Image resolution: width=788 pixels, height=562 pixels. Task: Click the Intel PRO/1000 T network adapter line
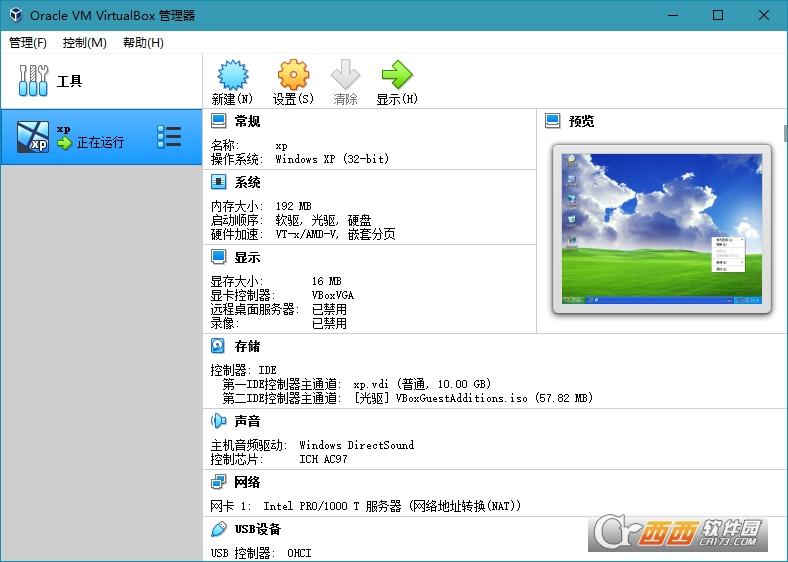coord(365,506)
